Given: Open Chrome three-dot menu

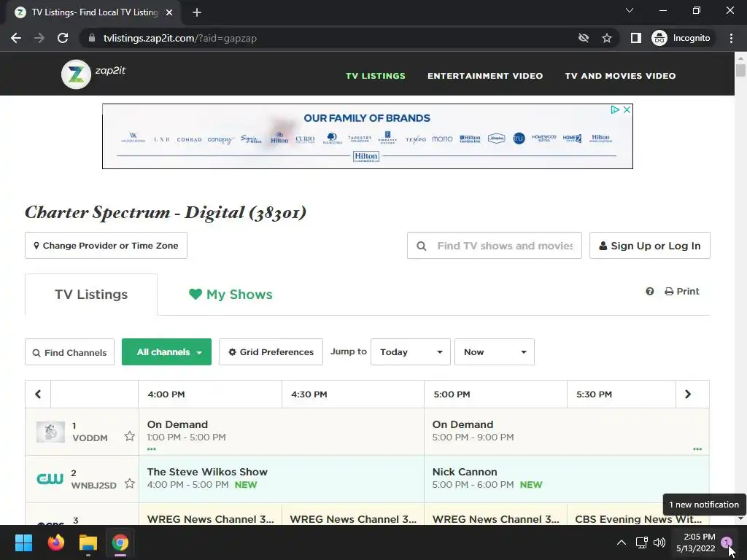Looking at the screenshot, I should pyautogui.click(x=731, y=38).
